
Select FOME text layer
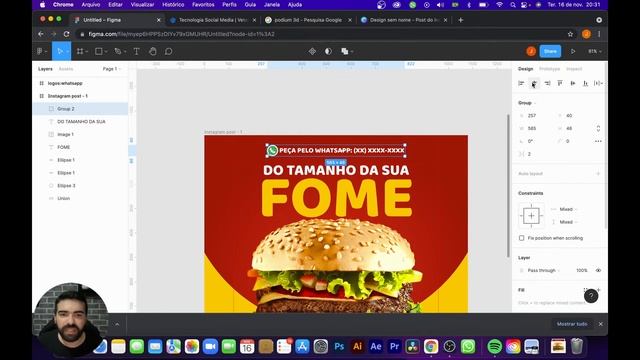click(x=80, y=147)
